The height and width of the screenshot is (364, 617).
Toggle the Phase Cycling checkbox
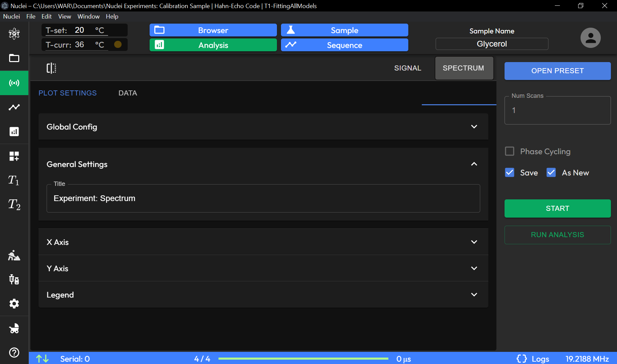coord(510,151)
